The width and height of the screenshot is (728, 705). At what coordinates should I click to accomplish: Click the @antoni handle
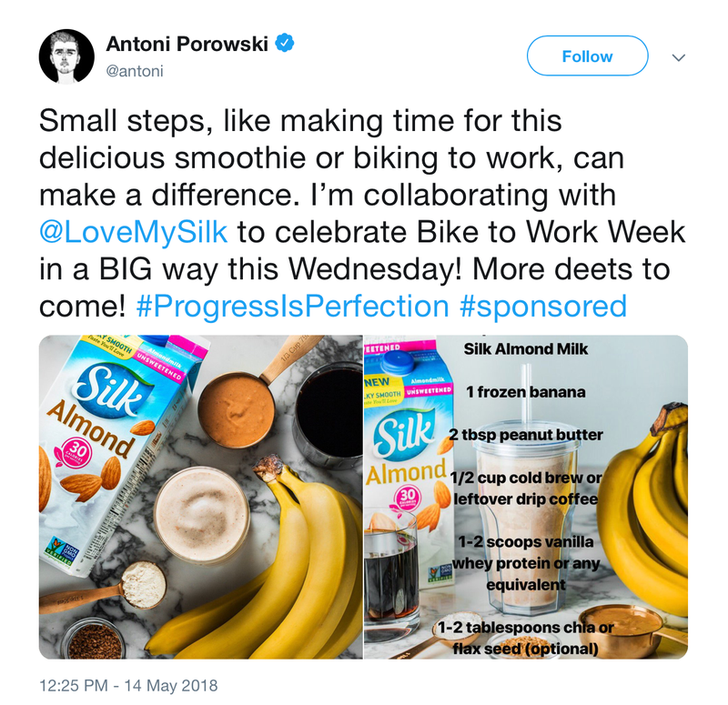(x=135, y=71)
